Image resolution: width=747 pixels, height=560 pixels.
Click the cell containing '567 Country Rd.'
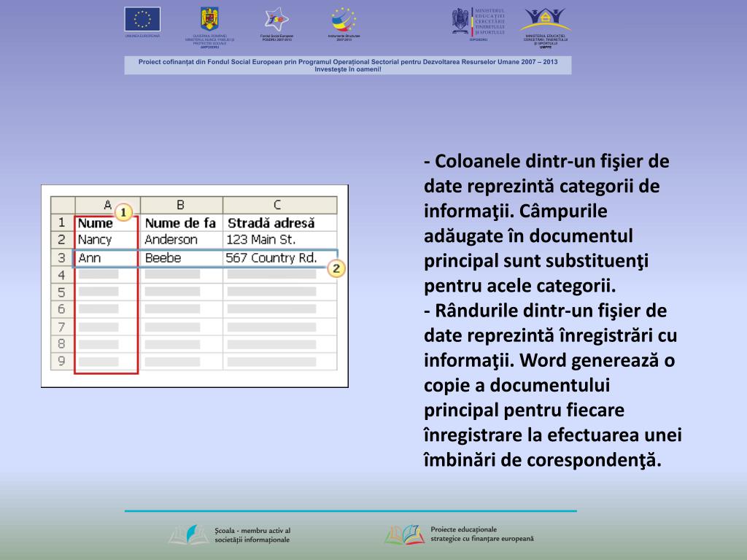click(279, 257)
